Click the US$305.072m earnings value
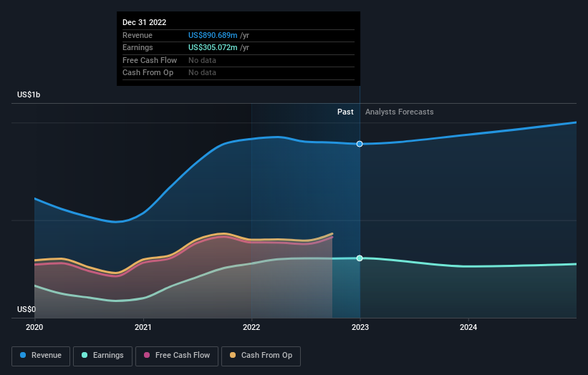This screenshot has width=588, height=375. (x=213, y=47)
